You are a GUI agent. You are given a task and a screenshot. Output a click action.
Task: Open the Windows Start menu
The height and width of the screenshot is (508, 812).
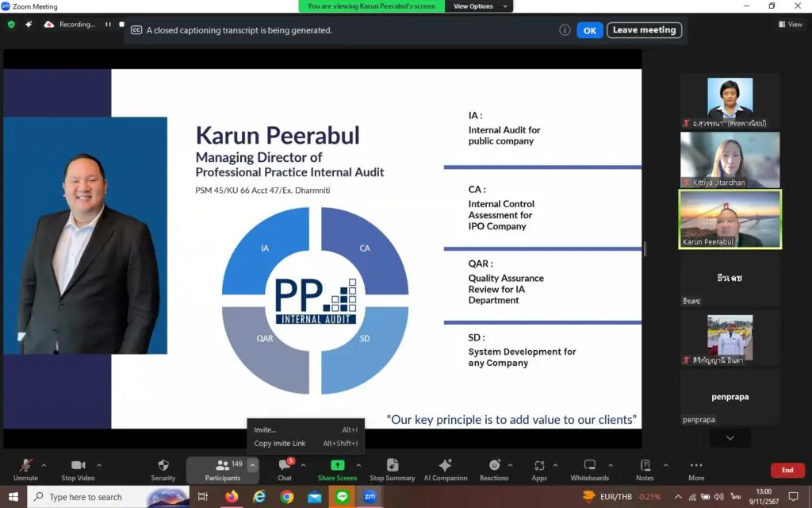coord(13,497)
